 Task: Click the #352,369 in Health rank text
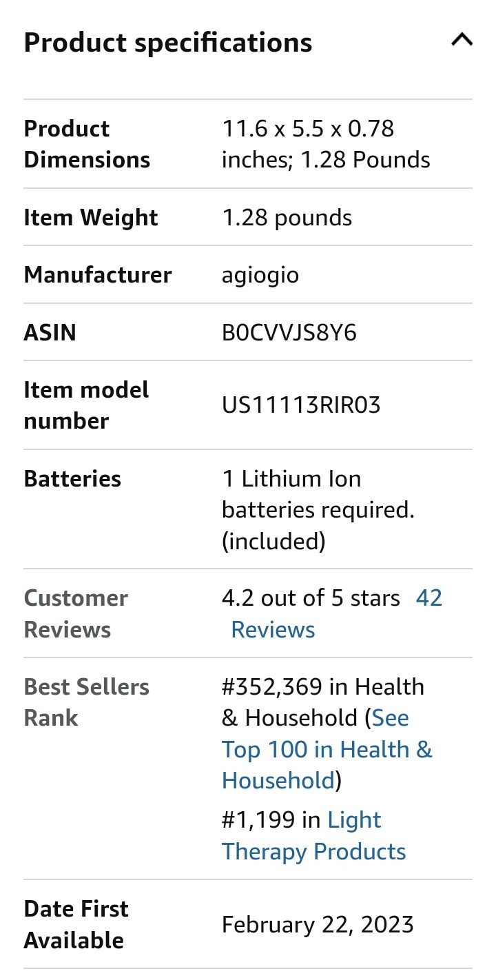coord(322,687)
